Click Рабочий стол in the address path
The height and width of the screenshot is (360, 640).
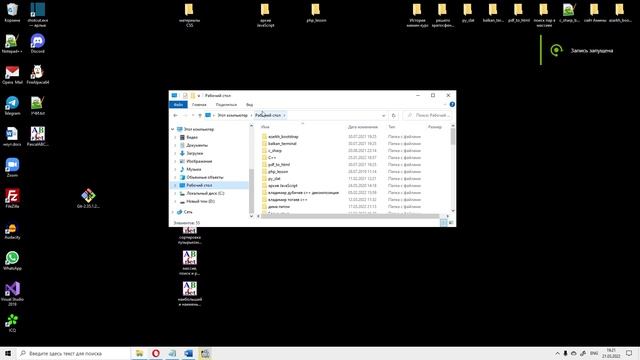(268, 116)
